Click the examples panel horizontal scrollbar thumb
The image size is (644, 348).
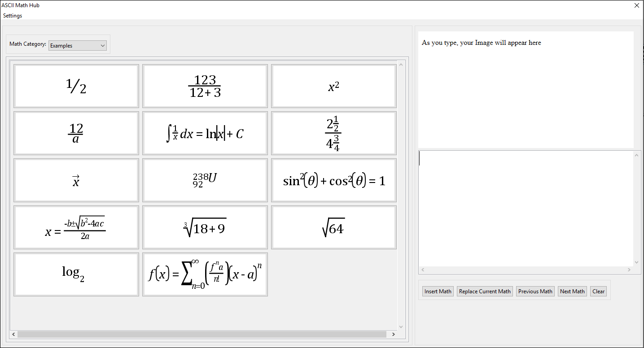(202, 335)
